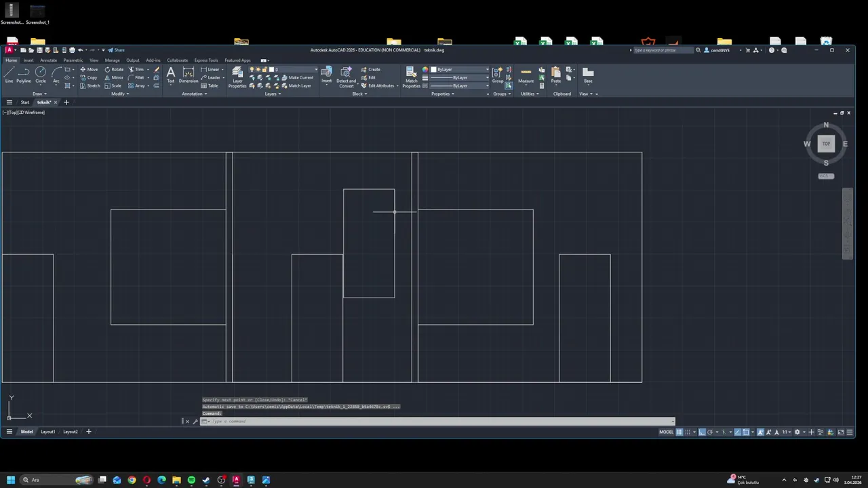Open the Measure utility
Screen dimensions: 868x488
point(526,75)
